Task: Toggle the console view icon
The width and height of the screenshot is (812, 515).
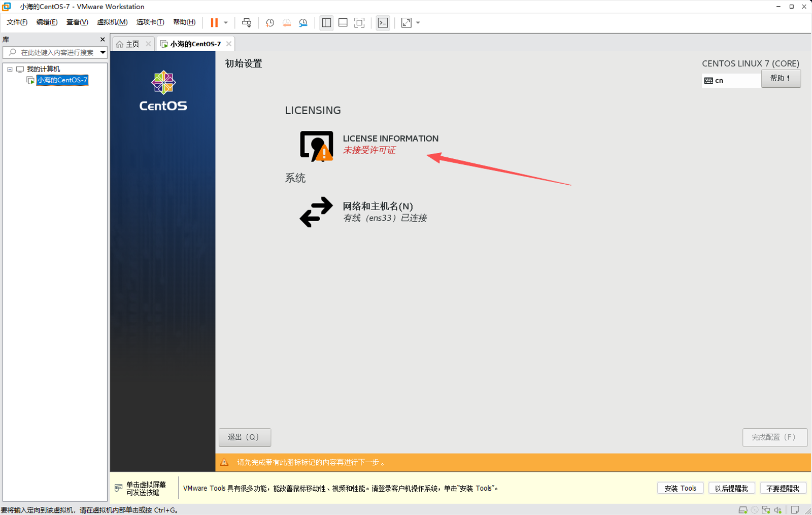Action: 383,22
